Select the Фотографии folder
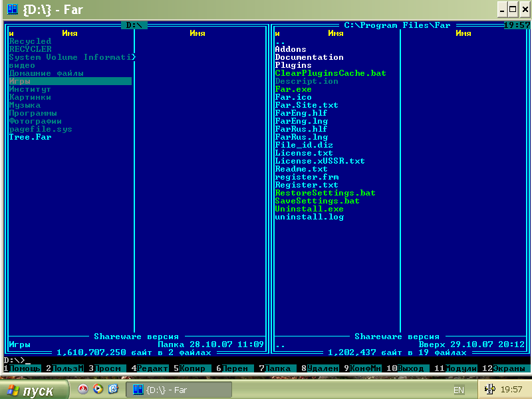Screen dimensions: 532x399 35,121
